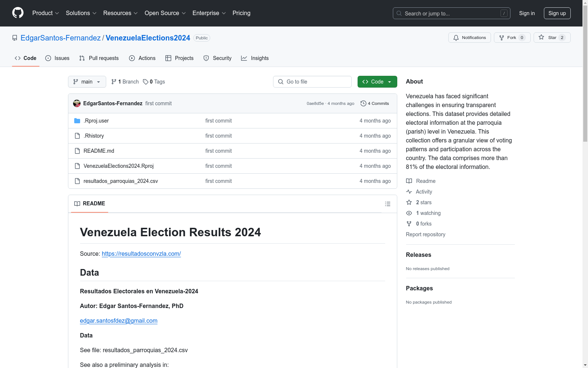The height and width of the screenshot is (368, 588).
Task: Open the 2 stars link
Action: point(419,202)
